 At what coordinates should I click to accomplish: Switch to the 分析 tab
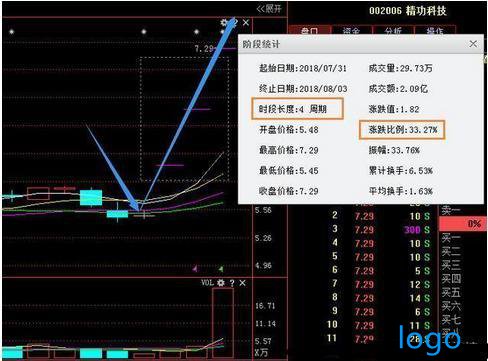tap(393, 30)
